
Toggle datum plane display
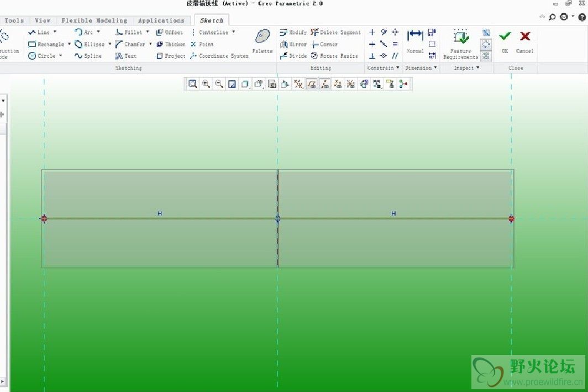pyautogui.click(x=312, y=84)
